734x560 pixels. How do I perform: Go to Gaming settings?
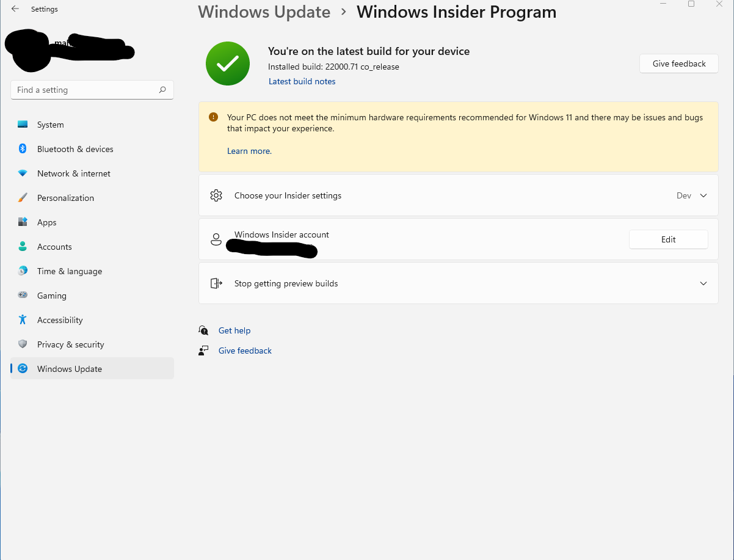[x=92, y=296]
